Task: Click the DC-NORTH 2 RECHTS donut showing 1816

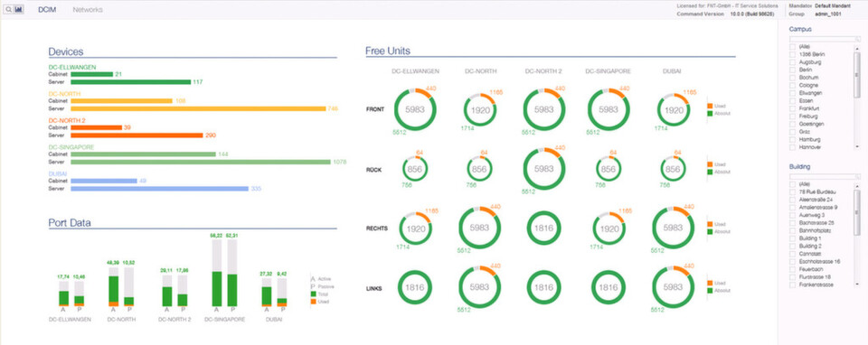Action: pyautogui.click(x=543, y=228)
